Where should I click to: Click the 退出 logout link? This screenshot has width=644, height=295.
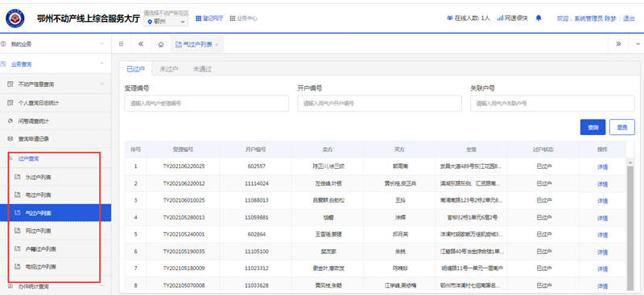click(x=629, y=18)
